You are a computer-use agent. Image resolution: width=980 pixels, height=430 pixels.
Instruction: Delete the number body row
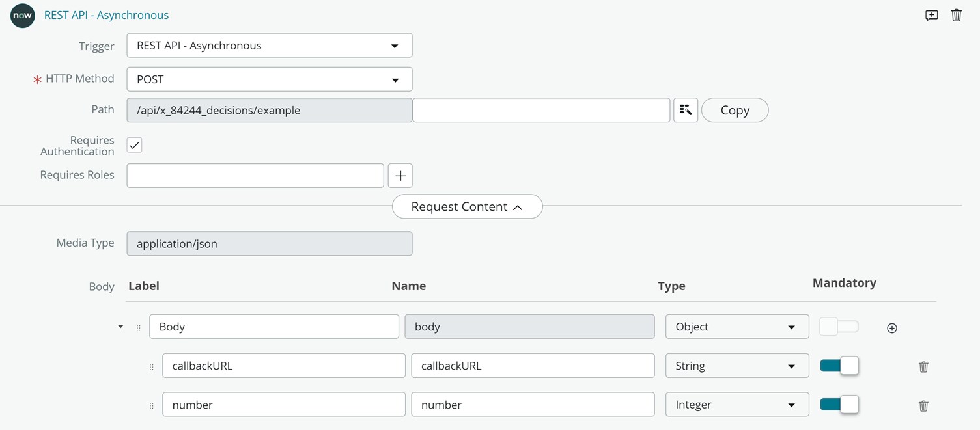click(923, 406)
